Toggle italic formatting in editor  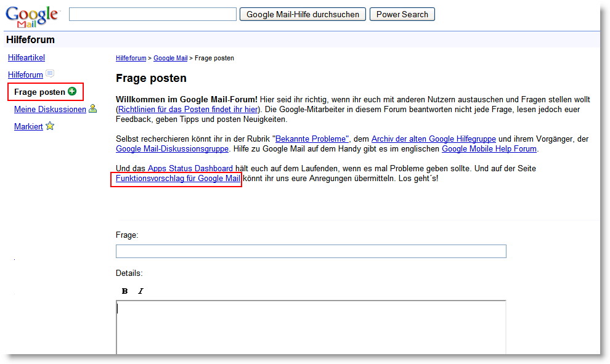click(x=140, y=291)
